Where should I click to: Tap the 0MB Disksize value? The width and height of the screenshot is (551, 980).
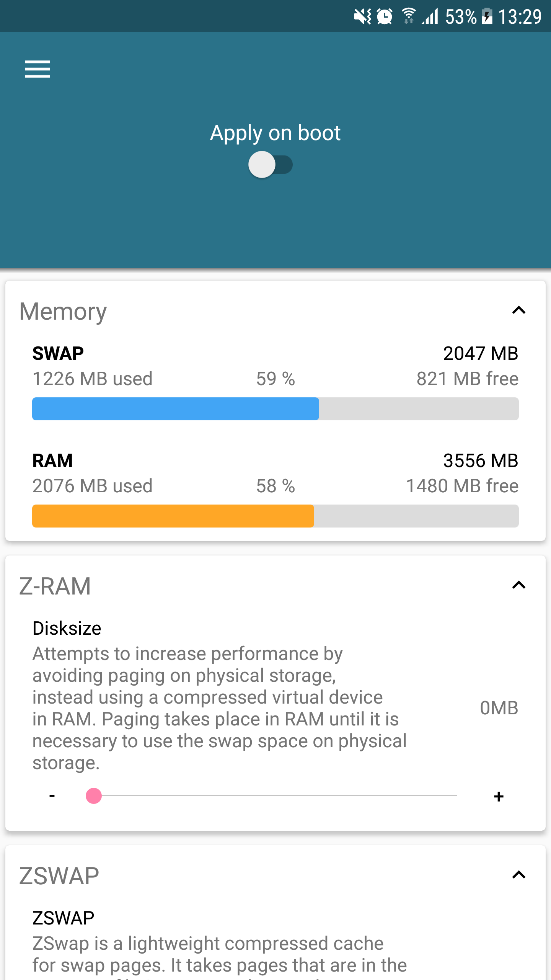tap(499, 708)
